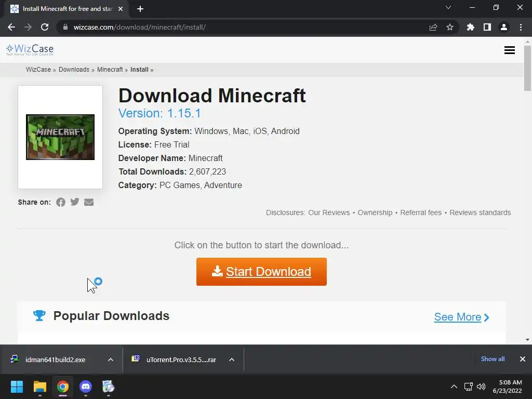This screenshot has width=532, height=399.
Task: Click the Download Minecraft heading
Action: (212, 96)
